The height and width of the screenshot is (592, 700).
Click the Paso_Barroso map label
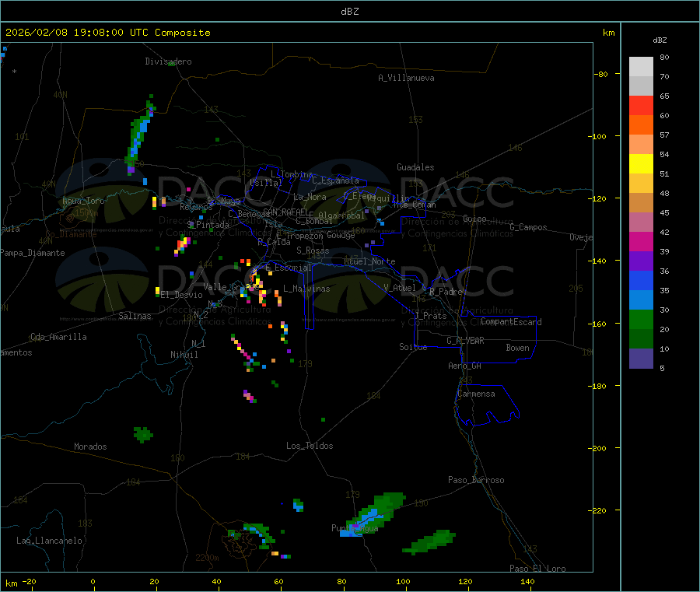[x=476, y=480]
